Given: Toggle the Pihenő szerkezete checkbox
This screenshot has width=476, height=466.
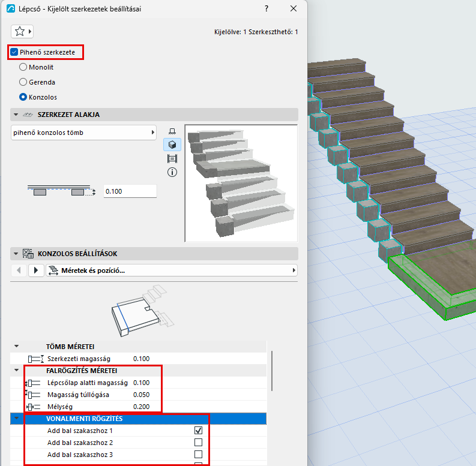Looking at the screenshot, I should [14, 52].
